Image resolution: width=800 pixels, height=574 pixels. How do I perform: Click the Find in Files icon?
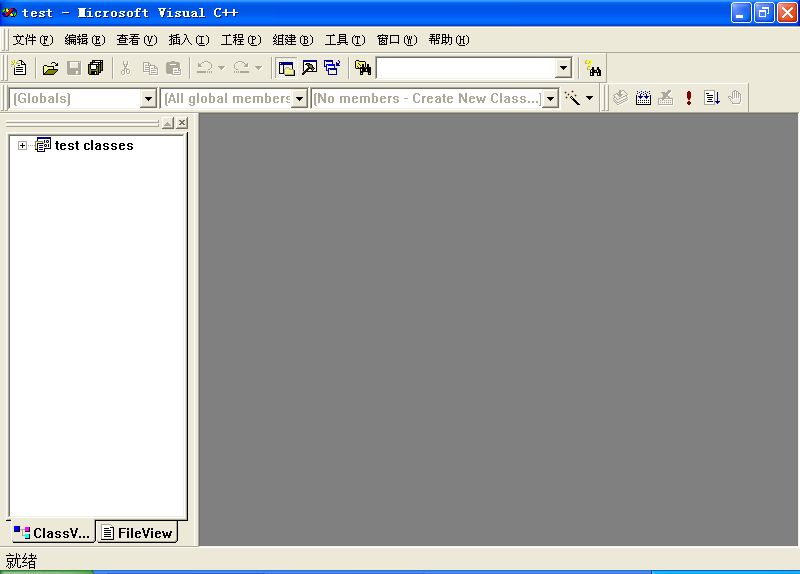pyautogui.click(x=363, y=68)
